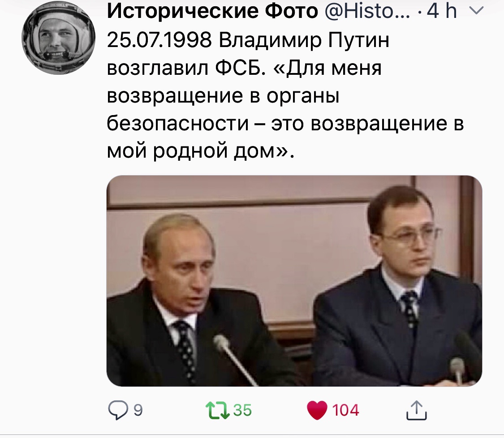Open the share upload arrow icon
The height and width of the screenshot is (438, 504).
416,410
